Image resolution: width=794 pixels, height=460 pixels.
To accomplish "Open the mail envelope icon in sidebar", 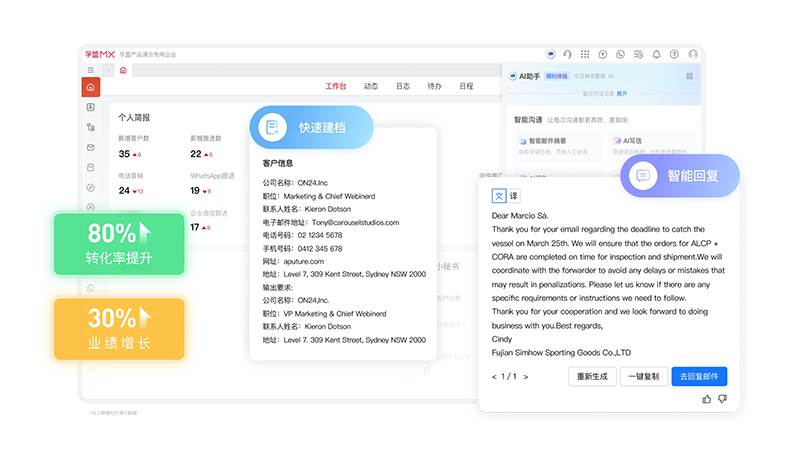I will (91, 147).
